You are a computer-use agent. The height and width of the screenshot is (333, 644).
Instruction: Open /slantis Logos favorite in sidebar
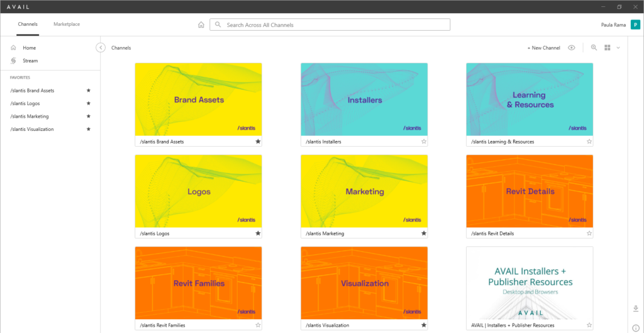click(x=25, y=103)
